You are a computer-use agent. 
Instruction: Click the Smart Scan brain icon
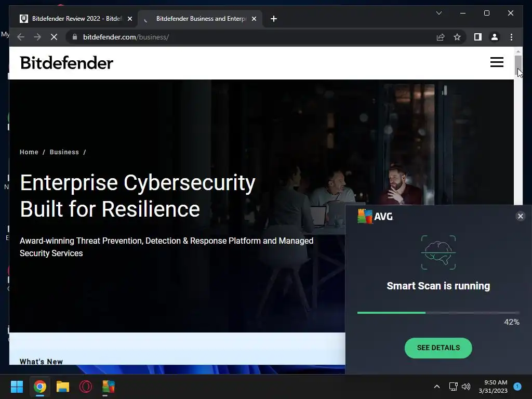(x=438, y=252)
